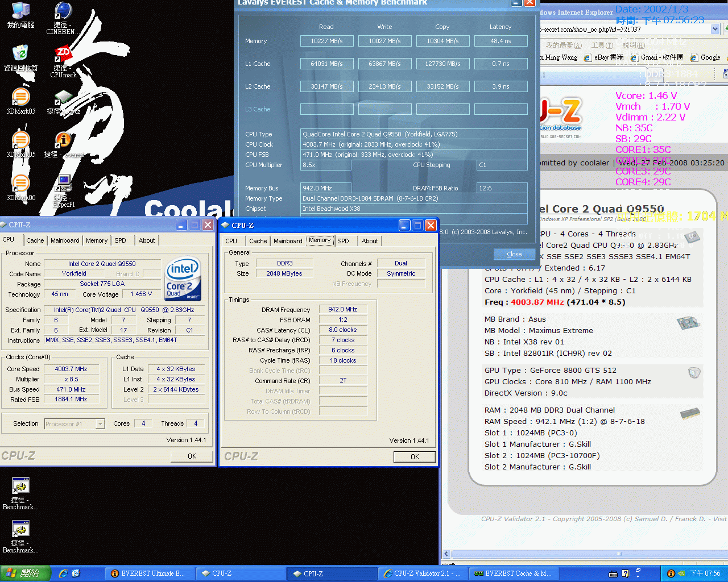Click the red Freq value 4003.87 MHz

pyautogui.click(x=537, y=302)
